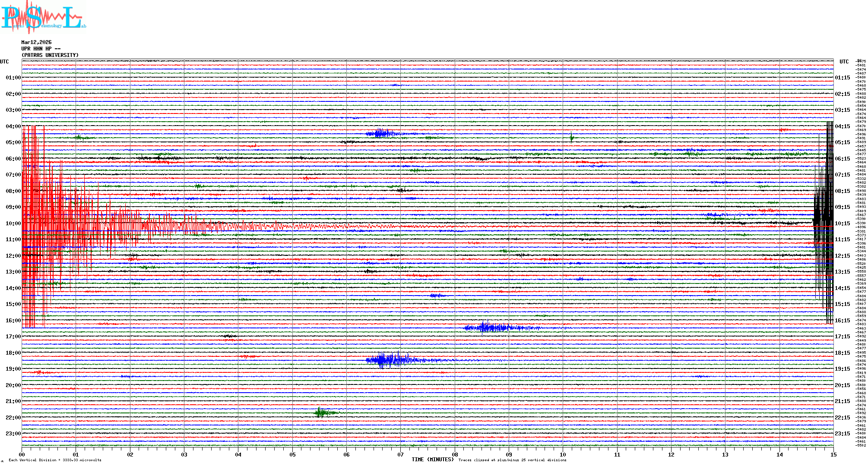The width and height of the screenshot is (868, 466).
Task: Click the right UTC axis label
Action: pos(844,62)
